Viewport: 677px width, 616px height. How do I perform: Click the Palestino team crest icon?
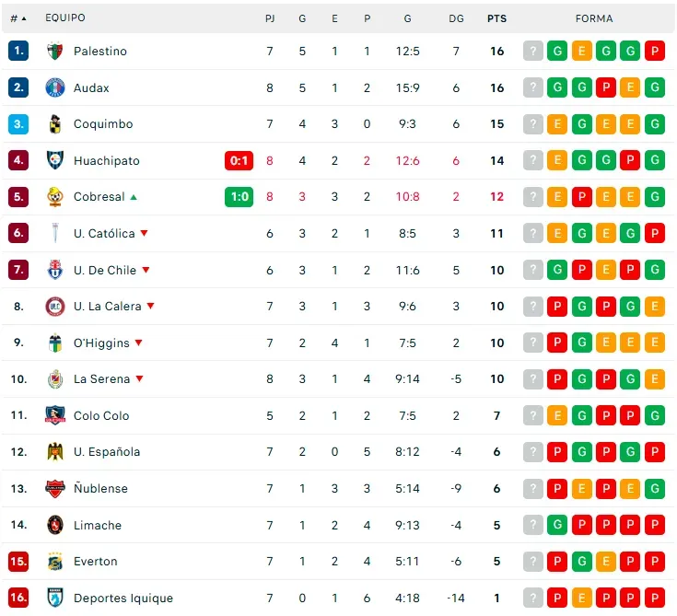[55, 52]
